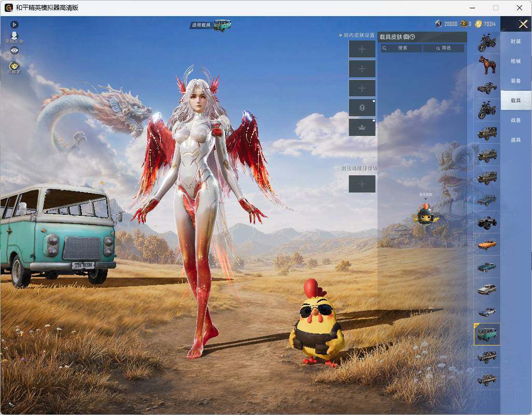
Task: Select the highlighted teal minibus vehicle
Action: pyautogui.click(x=487, y=334)
